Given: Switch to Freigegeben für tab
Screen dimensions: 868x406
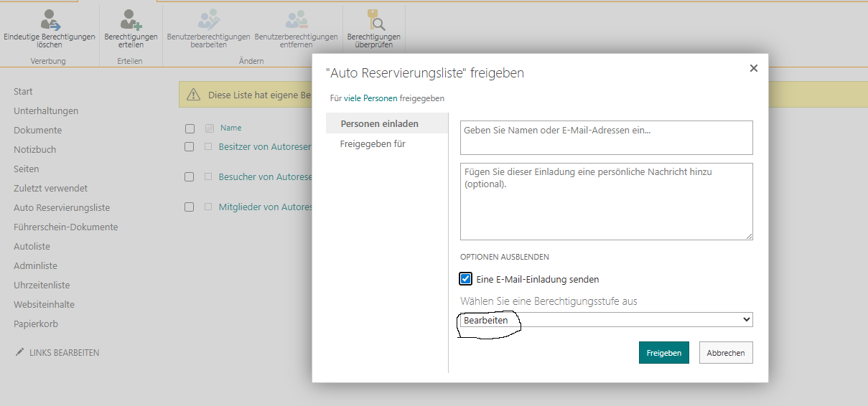Looking at the screenshot, I should click(x=373, y=143).
